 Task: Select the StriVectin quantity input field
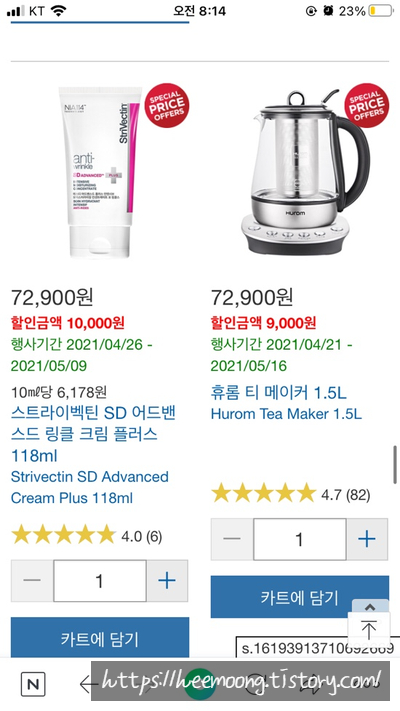click(100, 581)
